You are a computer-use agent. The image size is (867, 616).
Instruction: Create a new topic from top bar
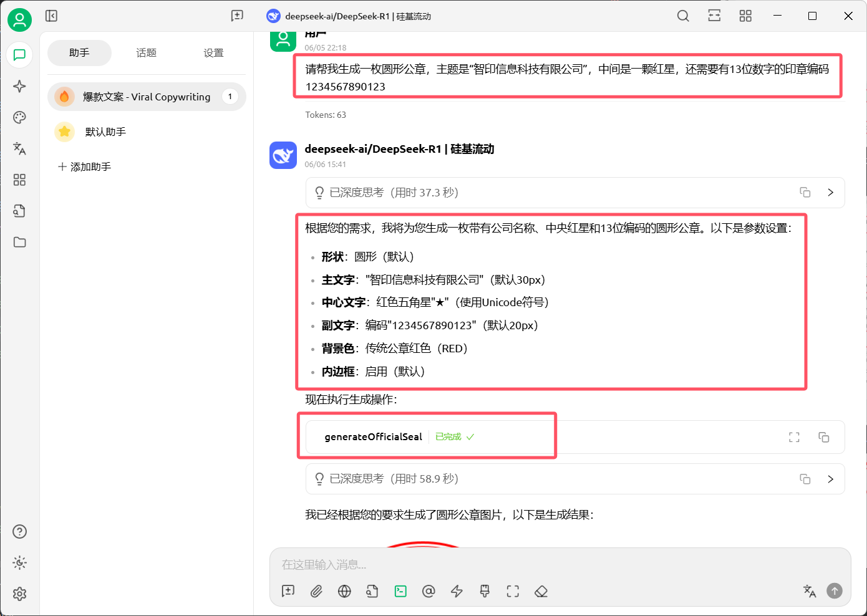pyautogui.click(x=237, y=16)
